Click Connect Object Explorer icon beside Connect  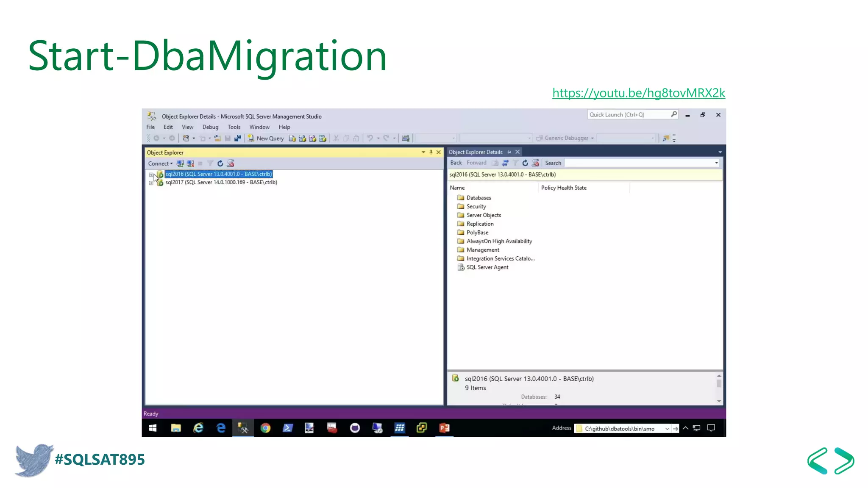(x=180, y=164)
